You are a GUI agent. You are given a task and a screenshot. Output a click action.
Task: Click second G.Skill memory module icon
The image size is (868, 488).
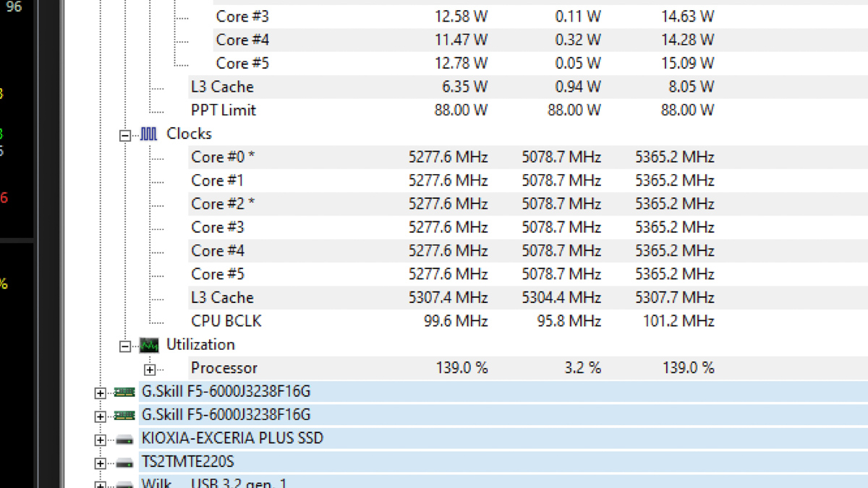124,415
